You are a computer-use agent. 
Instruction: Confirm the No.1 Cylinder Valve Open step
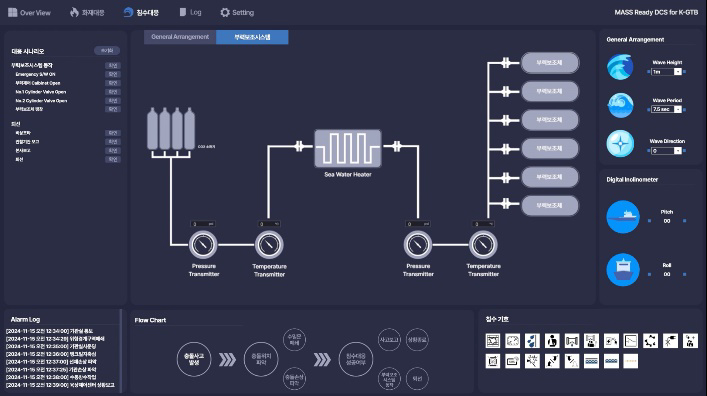[x=113, y=92]
